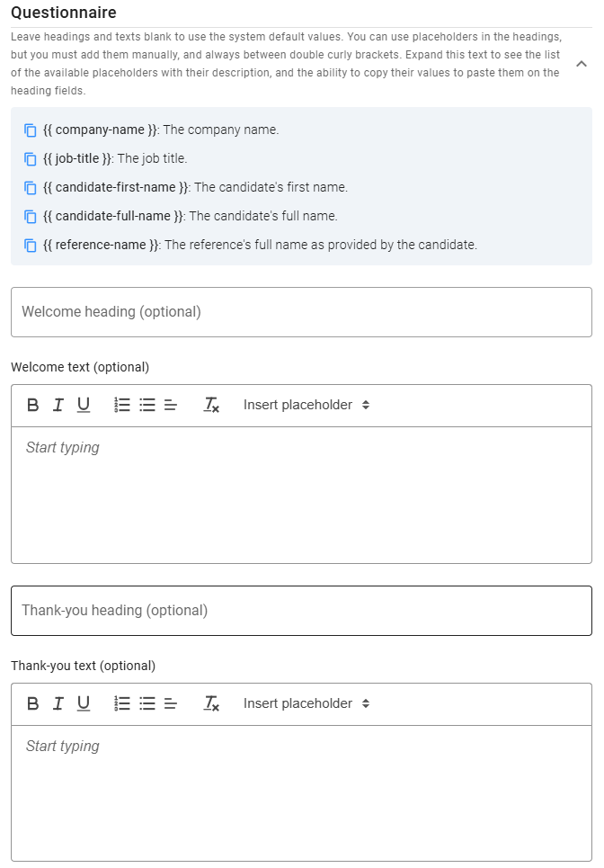Image resolution: width=604 pixels, height=868 pixels.
Task: Toggle bold in the Thank-you text editor
Action: click(x=32, y=703)
